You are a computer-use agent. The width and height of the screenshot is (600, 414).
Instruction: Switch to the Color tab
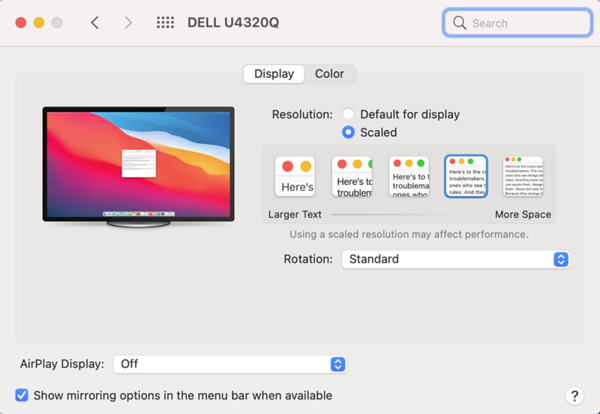329,74
